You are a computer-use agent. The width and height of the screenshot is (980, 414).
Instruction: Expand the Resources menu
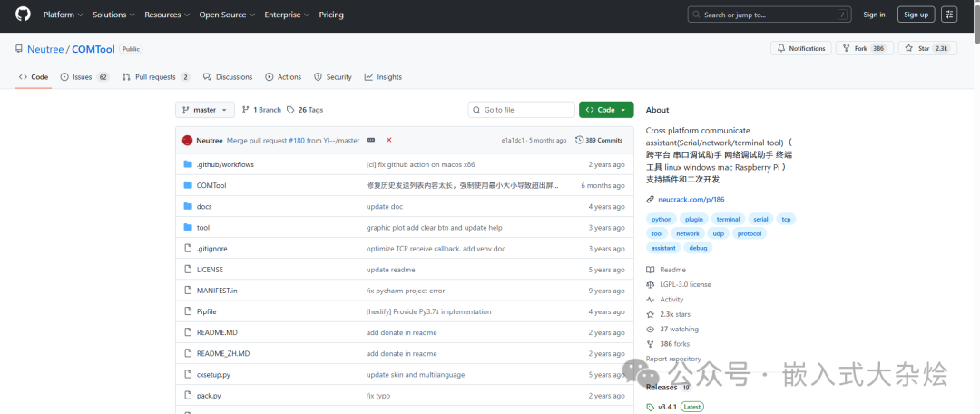coord(167,15)
